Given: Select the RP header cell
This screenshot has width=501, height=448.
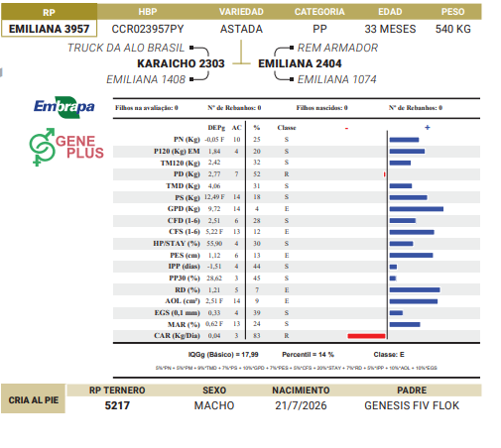Looking at the screenshot, I should tap(49, 12).
